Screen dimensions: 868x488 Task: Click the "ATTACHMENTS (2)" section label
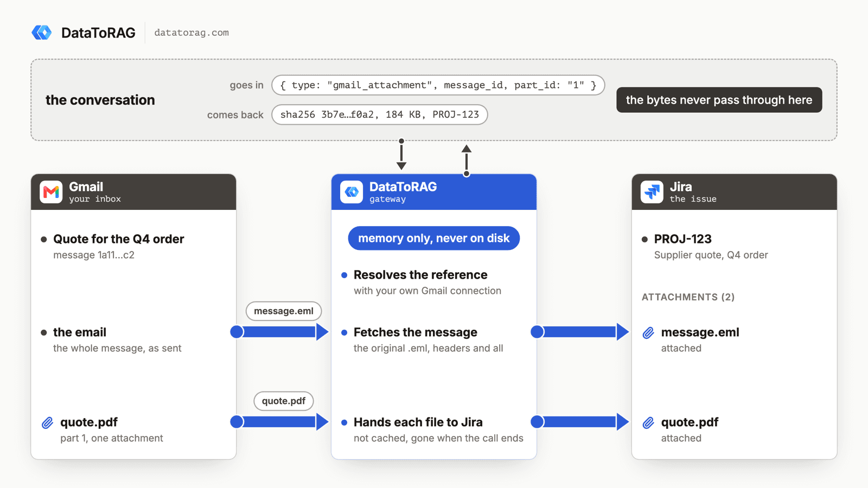click(x=688, y=297)
